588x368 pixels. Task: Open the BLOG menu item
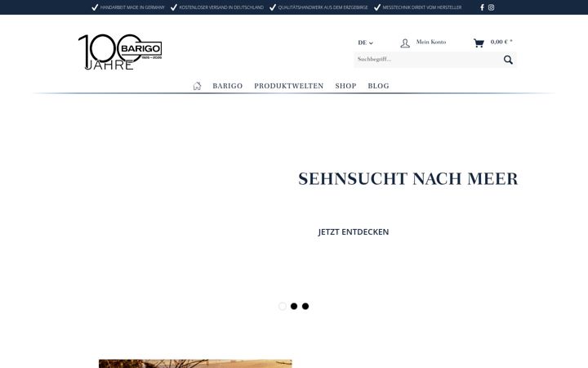coord(378,86)
